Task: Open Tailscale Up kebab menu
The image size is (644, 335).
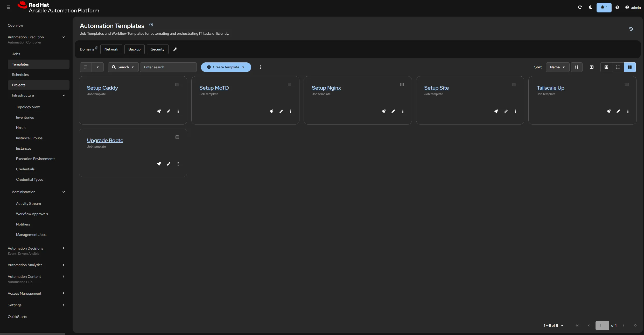Action: click(628, 111)
